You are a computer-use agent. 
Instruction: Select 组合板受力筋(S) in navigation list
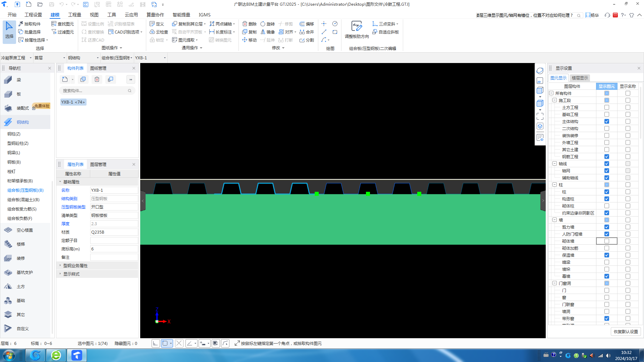tap(22, 209)
